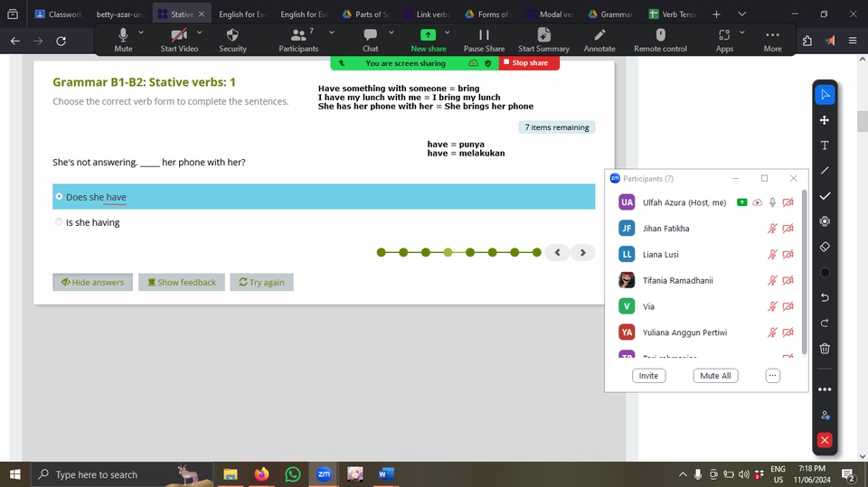Open video options arrow next to Start Video
Image resolution: width=868 pixels, height=487 pixels.
[199, 33]
